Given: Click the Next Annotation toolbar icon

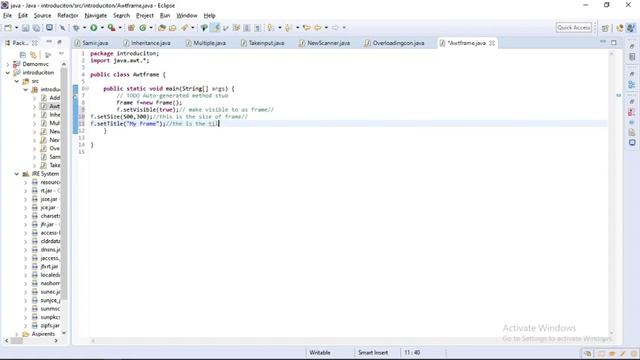Looking at the screenshot, I should point(271,28).
